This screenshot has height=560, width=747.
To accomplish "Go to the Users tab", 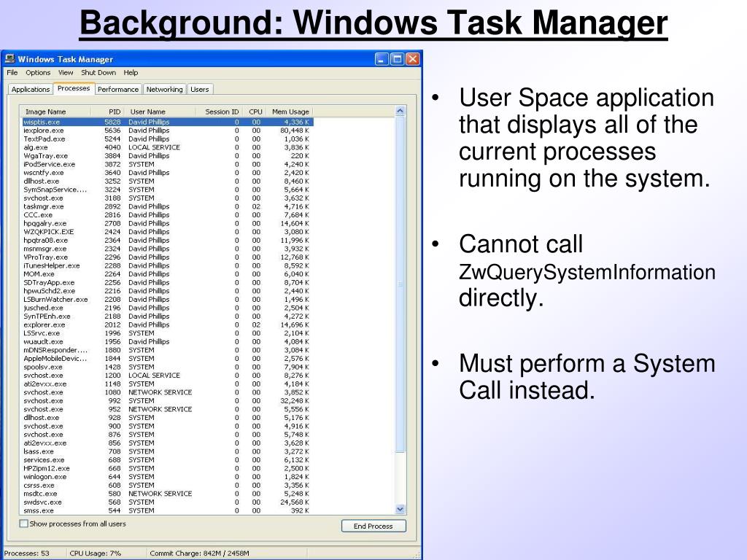I will click(200, 90).
